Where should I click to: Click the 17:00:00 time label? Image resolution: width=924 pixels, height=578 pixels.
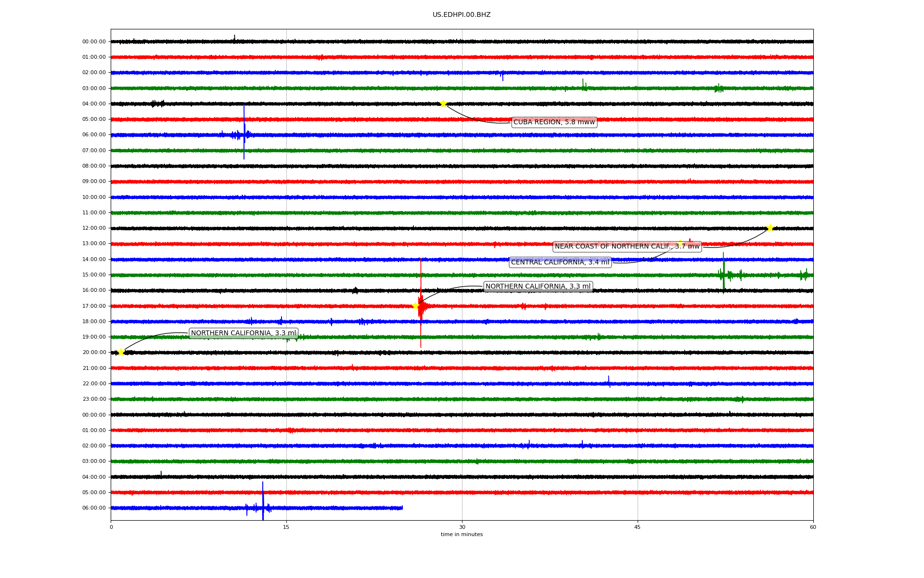pos(94,306)
